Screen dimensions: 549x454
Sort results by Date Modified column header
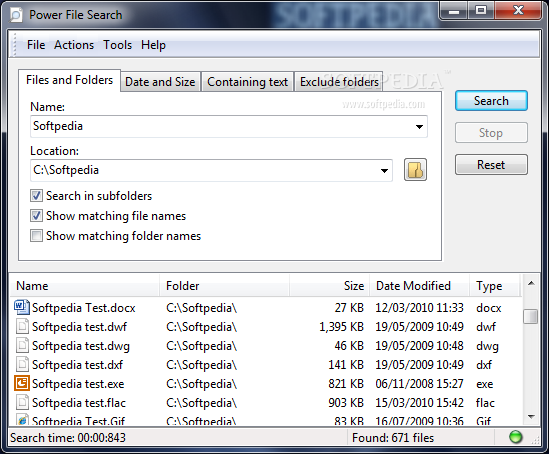click(419, 286)
